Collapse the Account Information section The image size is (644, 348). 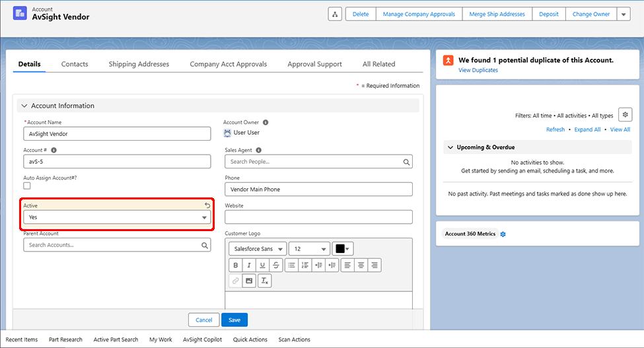click(24, 106)
